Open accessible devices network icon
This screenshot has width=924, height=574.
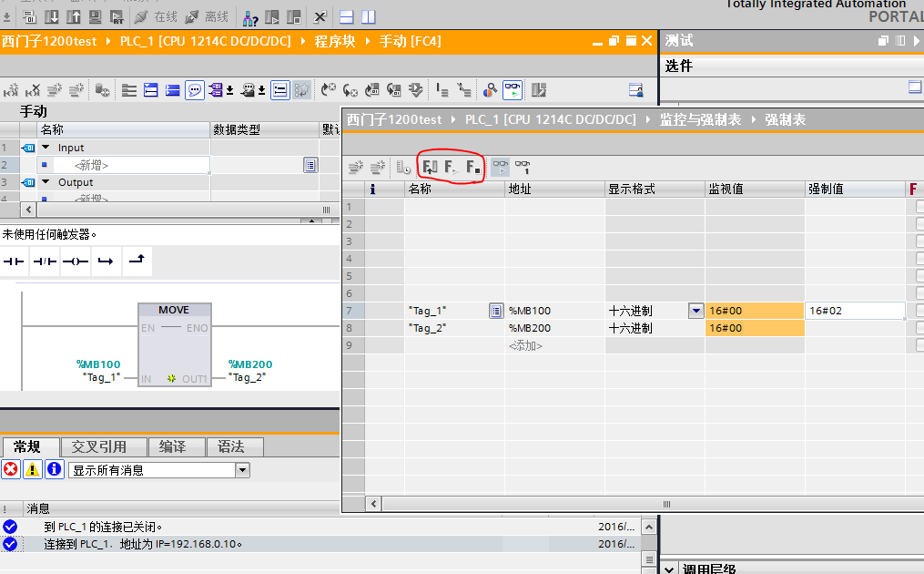[x=250, y=17]
